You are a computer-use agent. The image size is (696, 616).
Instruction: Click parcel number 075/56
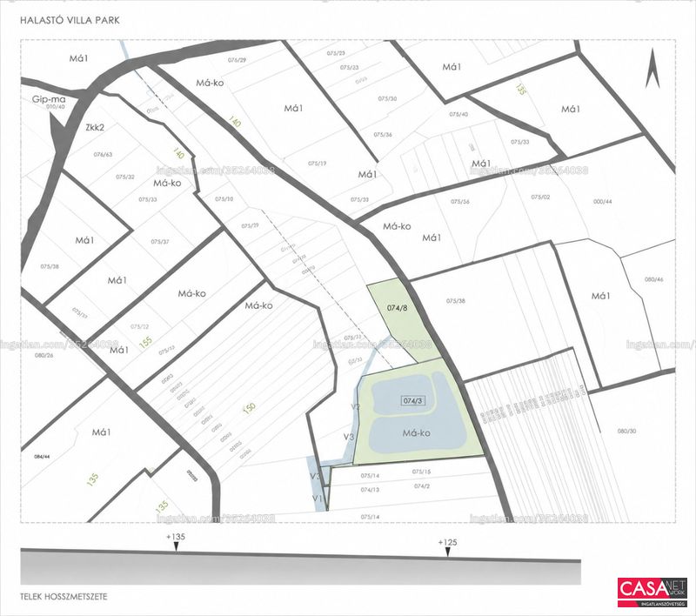(460, 202)
